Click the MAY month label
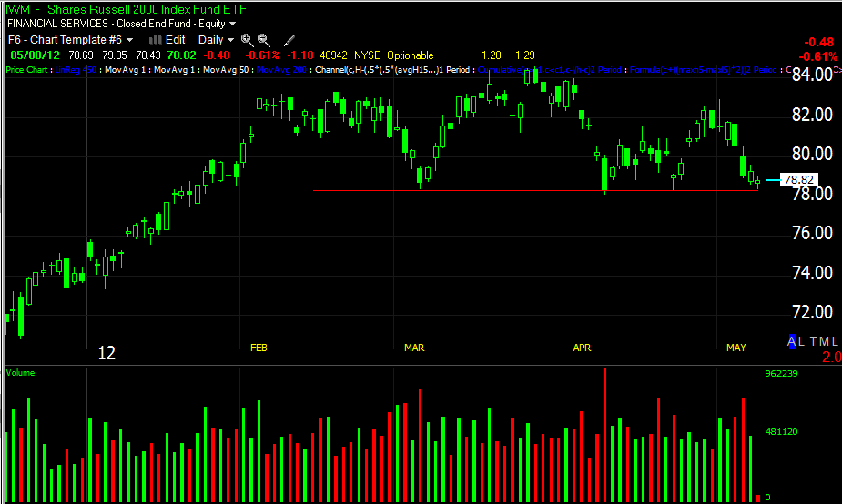842x504 pixels. [x=736, y=348]
